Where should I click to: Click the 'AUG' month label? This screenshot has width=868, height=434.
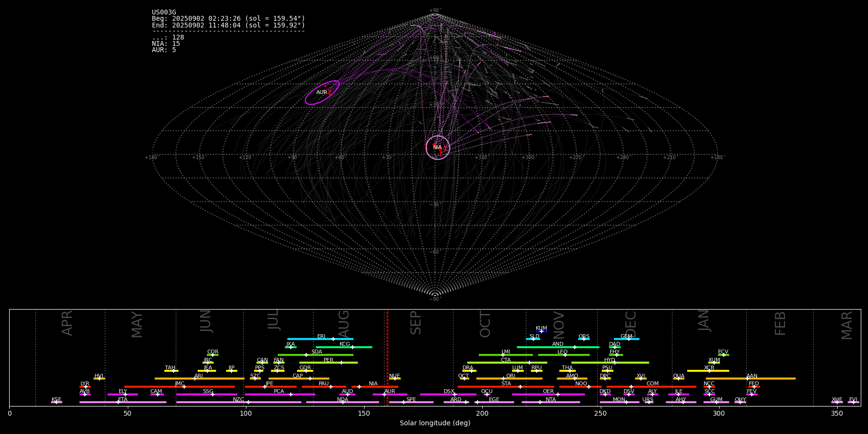pos(344,323)
